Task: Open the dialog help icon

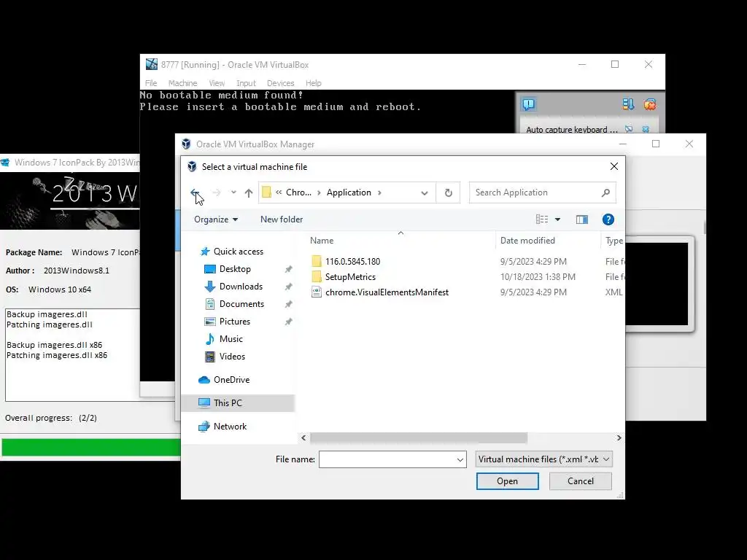Action: [608, 219]
